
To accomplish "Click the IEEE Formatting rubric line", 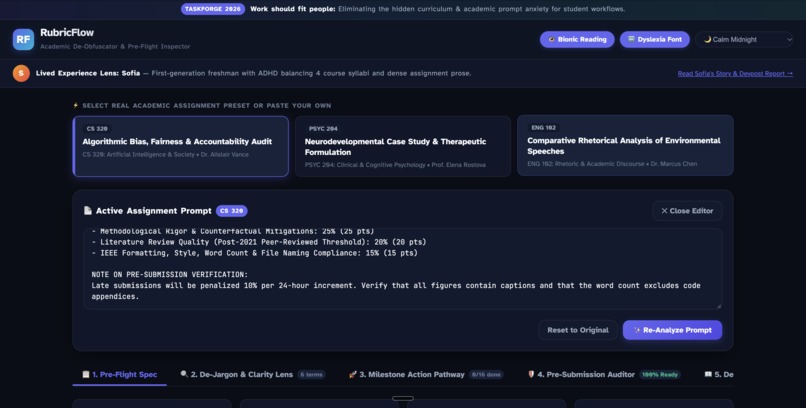I will (254, 253).
